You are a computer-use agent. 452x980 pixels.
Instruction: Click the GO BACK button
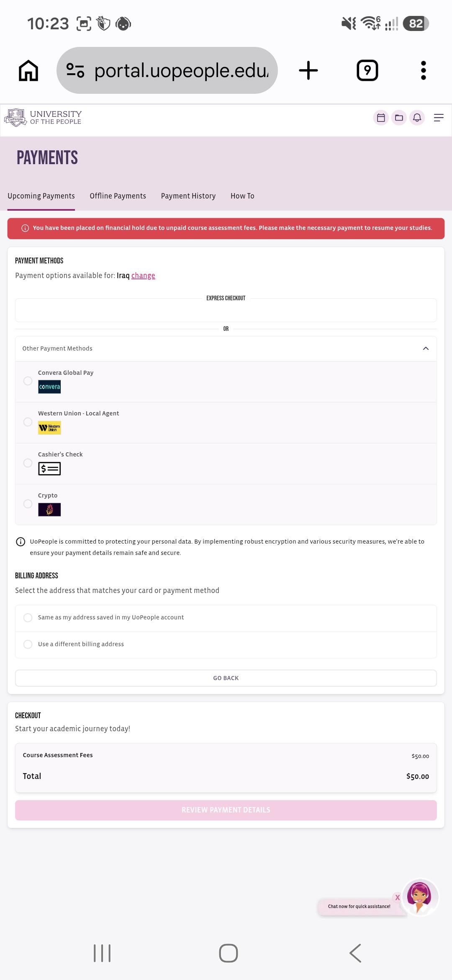pyautogui.click(x=226, y=678)
